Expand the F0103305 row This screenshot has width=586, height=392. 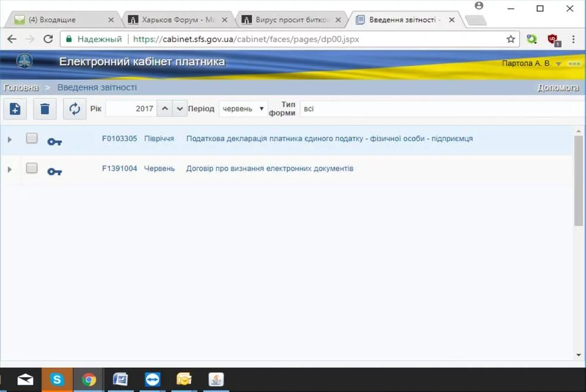(x=10, y=140)
